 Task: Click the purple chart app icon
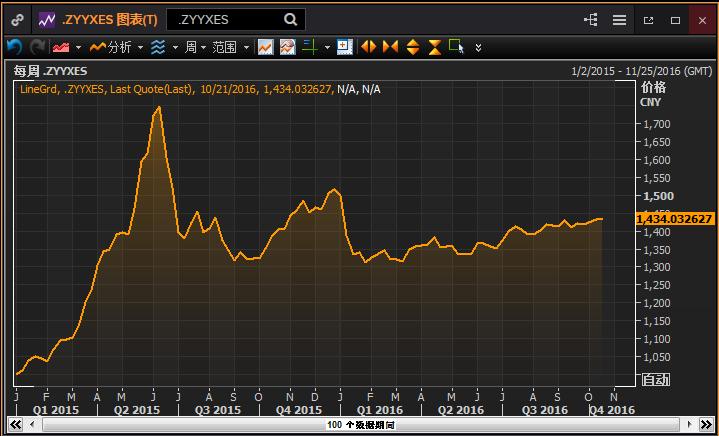coord(47,20)
